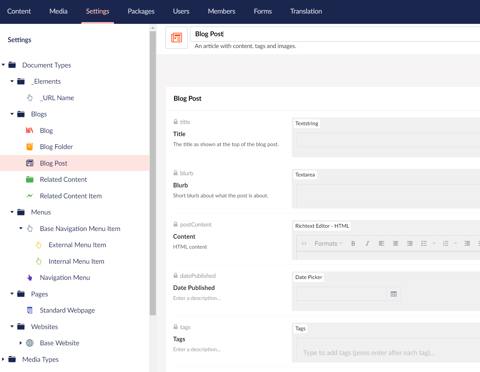The height and width of the screenshot is (372, 480).
Task: Click the yellow External Menu Item icon
Action: click(x=39, y=245)
